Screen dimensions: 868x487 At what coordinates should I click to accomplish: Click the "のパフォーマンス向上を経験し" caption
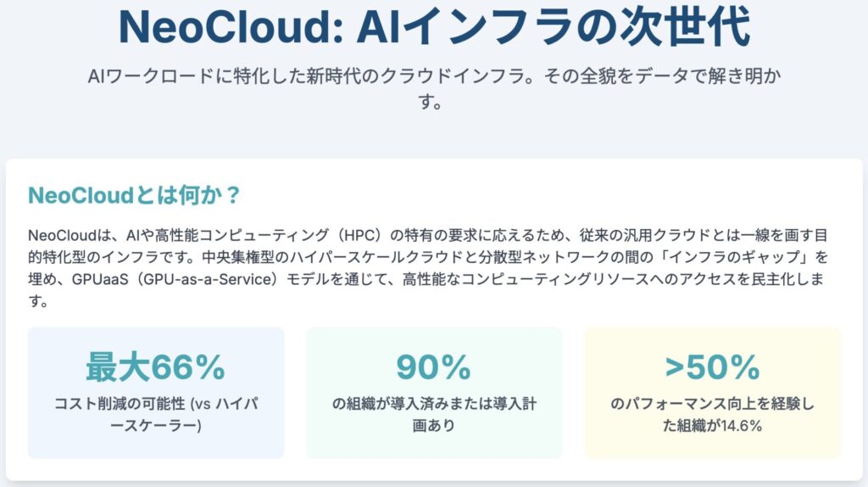pyautogui.click(x=712, y=404)
